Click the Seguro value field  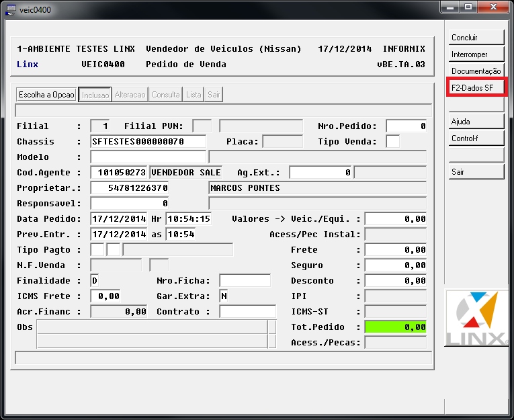[396, 265]
